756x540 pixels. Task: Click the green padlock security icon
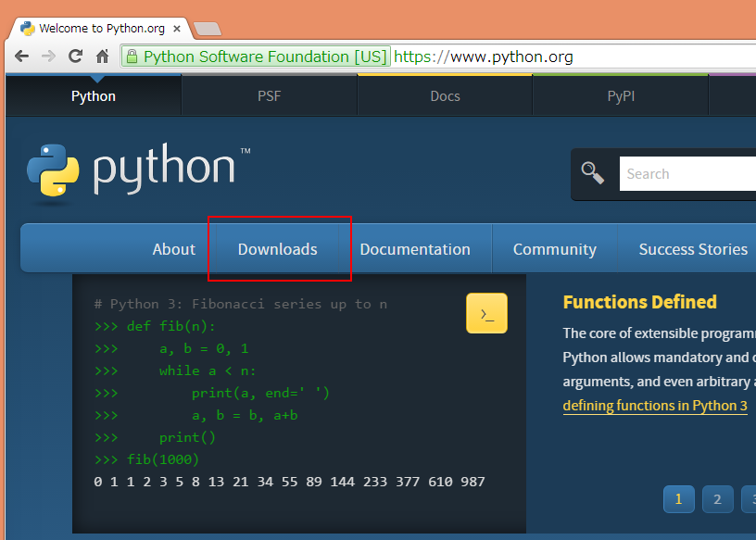point(132,57)
